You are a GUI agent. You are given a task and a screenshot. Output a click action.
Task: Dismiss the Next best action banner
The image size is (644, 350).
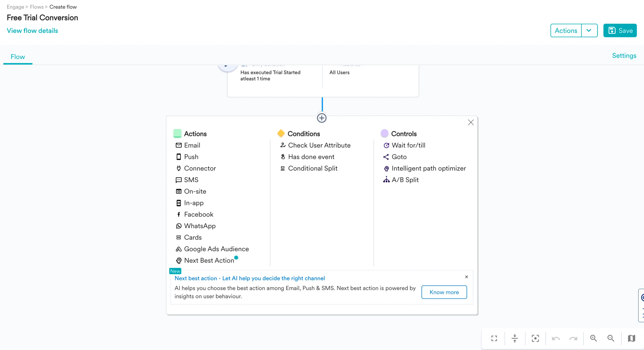pyautogui.click(x=466, y=277)
